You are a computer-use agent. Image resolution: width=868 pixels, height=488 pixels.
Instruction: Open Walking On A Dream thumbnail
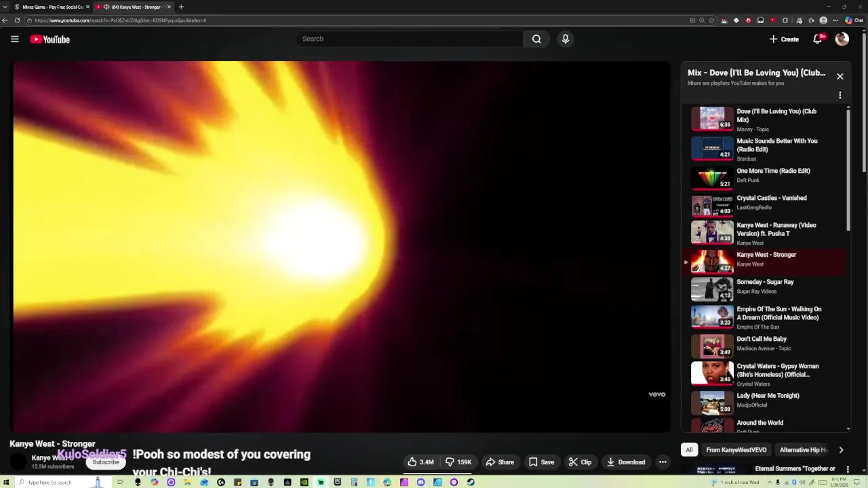coord(712,317)
